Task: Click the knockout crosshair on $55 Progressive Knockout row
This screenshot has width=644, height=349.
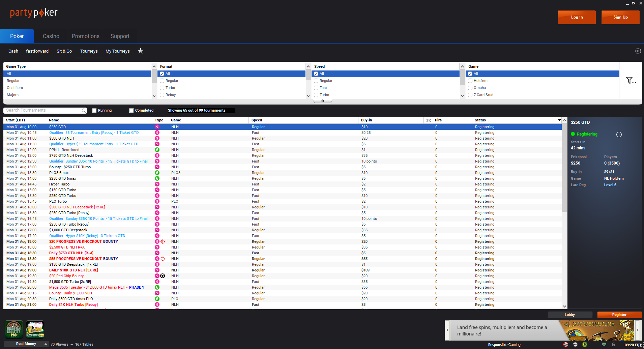Action: click(163, 259)
